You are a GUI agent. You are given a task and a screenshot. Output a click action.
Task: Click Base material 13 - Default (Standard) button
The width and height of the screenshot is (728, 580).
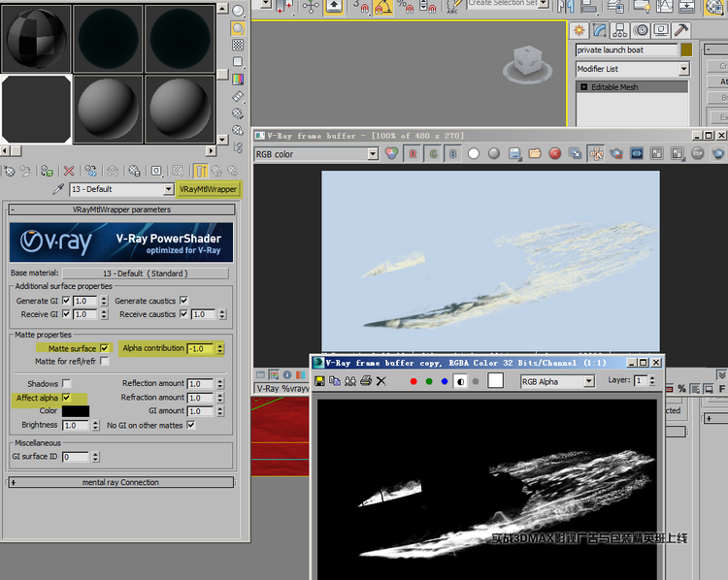point(146,274)
